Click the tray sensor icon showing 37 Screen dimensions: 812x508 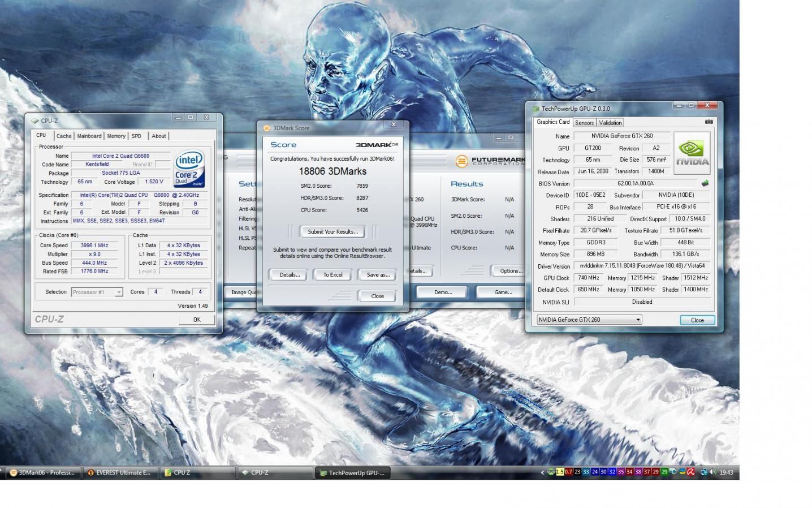pyautogui.click(x=647, y=472)
